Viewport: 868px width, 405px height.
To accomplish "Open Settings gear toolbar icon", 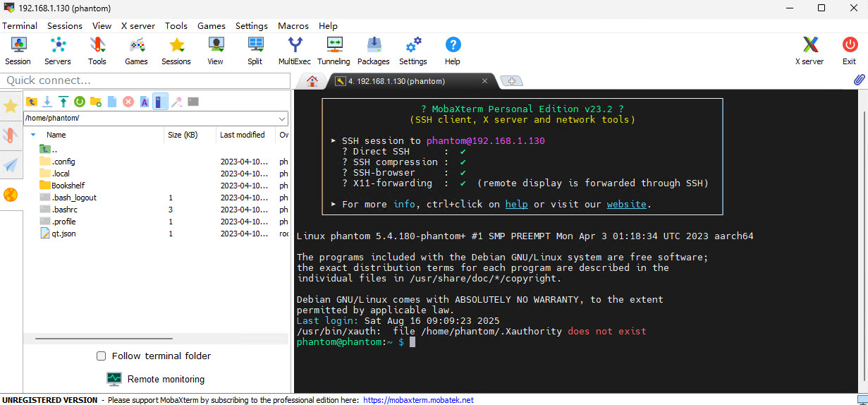I will (413, 51).
